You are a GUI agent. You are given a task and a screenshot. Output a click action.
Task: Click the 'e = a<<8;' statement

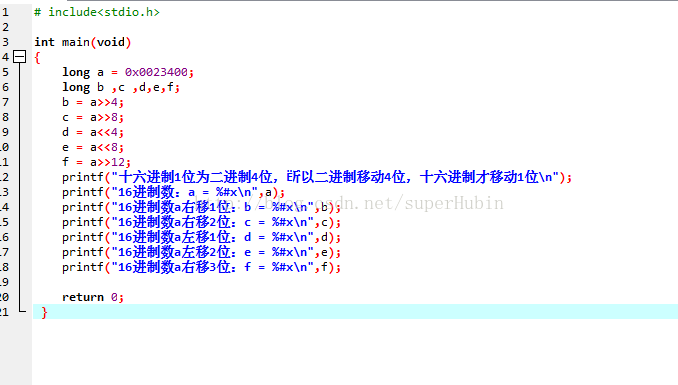point(93,148)
